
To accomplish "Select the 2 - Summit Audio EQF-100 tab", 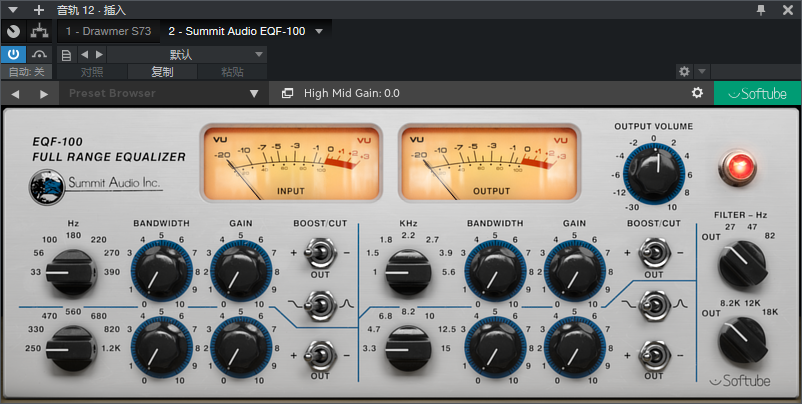I will [x=237, y=31].
